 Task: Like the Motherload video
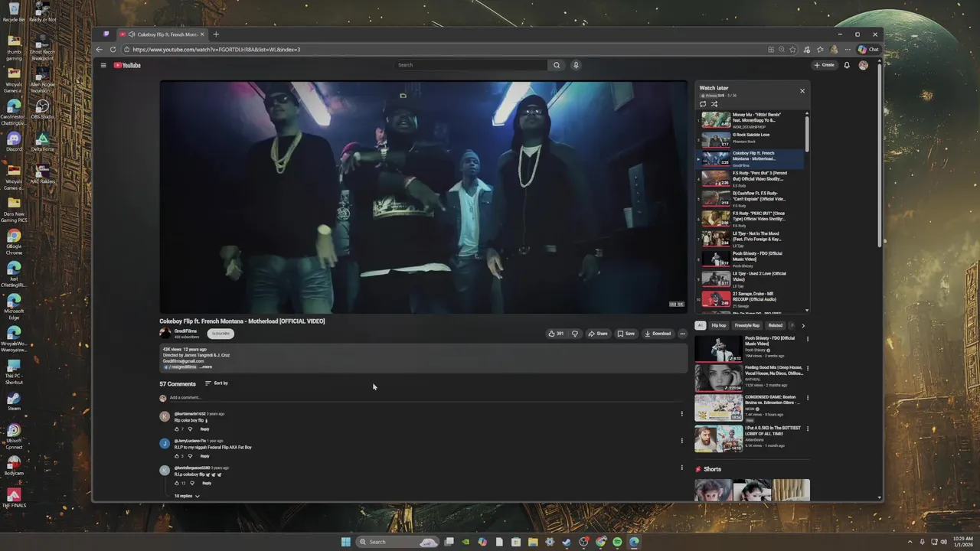click(x=555, y=334)
